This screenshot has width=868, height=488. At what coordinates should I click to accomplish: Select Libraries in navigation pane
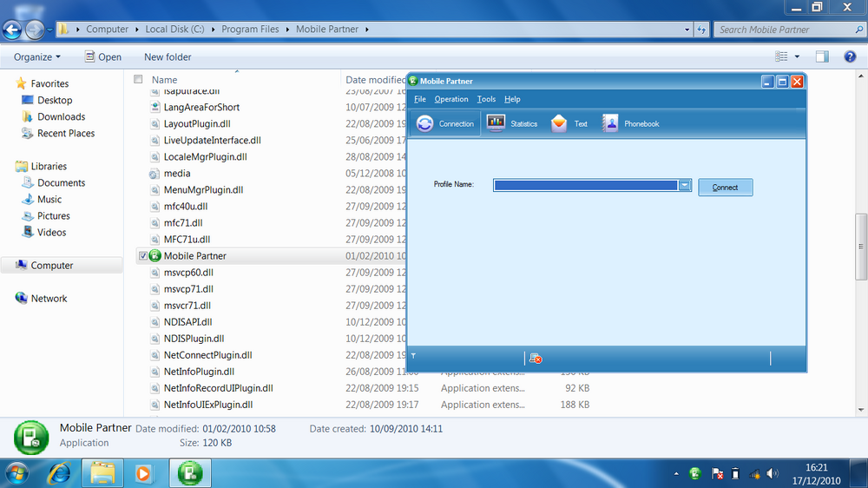[x=49, y=166]
